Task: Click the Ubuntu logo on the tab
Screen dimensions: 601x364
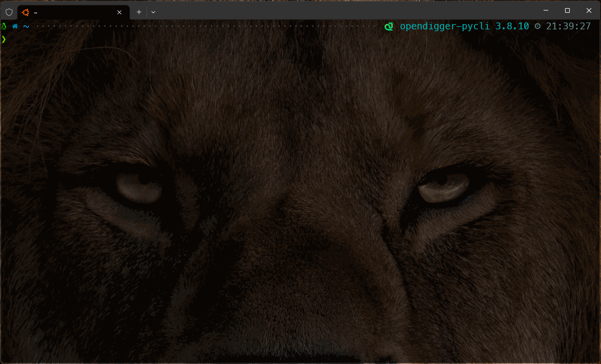Action: pos(26,12)
